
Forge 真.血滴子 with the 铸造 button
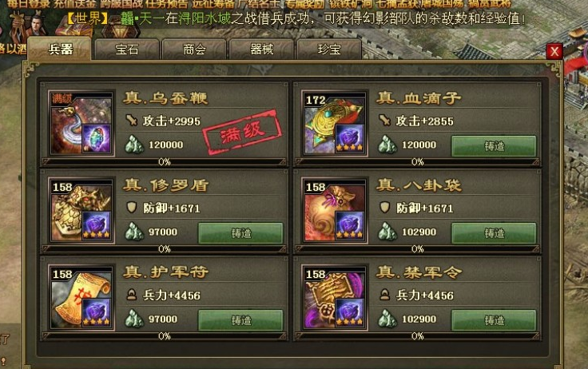click(494, 146)
